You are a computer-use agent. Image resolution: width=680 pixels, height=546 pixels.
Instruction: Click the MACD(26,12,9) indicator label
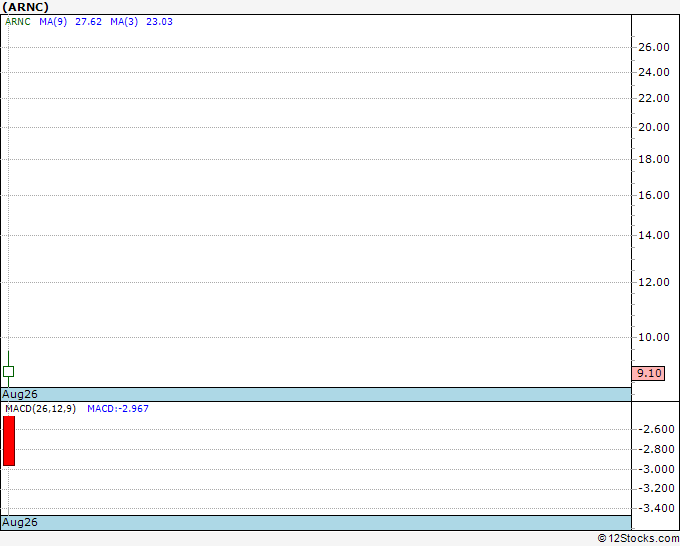coord(40,409)
